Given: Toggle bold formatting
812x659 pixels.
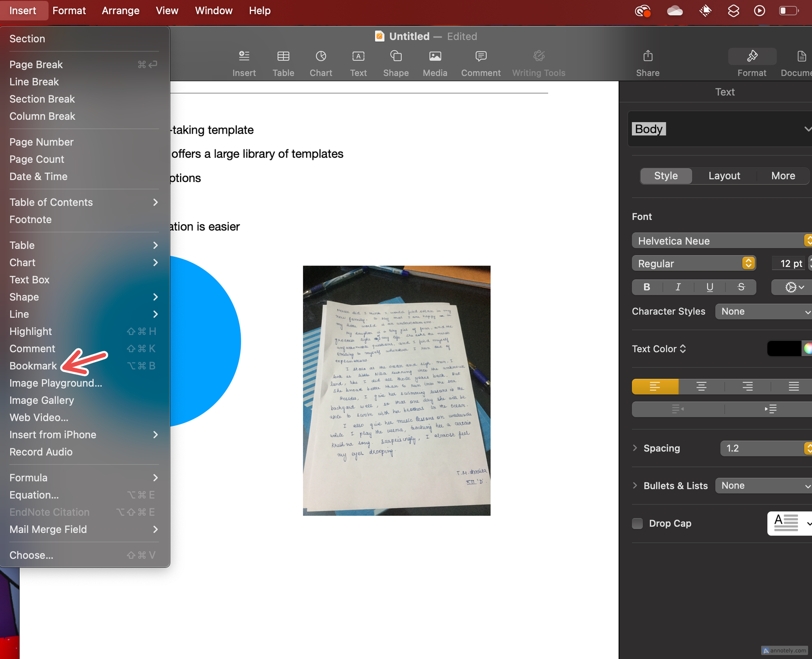Looking at the screenshot, I should 646,287.
